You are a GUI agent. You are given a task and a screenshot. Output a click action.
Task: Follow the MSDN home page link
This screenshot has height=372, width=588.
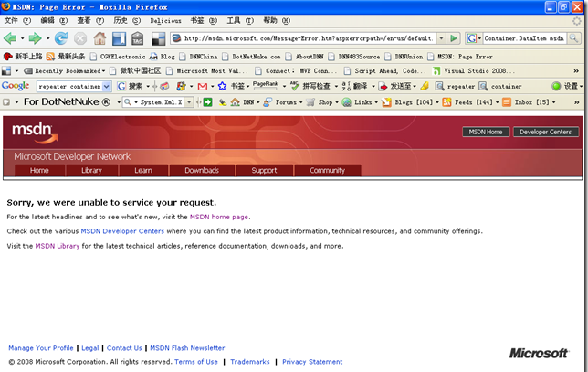click(x=218, y=217)
